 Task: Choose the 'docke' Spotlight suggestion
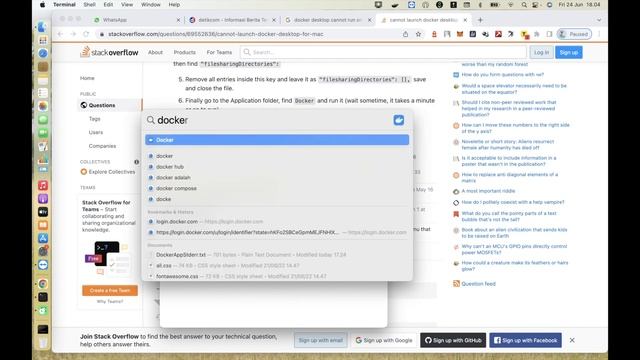point(277,199)
